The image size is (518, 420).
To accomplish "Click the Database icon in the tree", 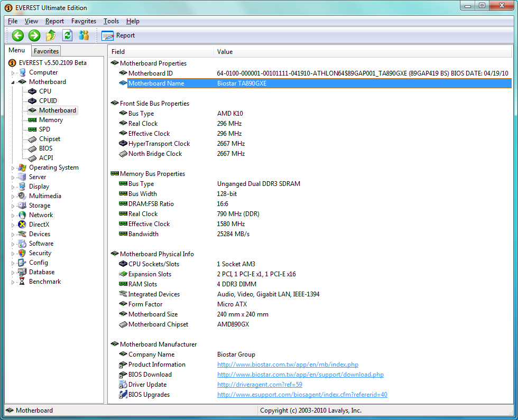I will (22, 272).
